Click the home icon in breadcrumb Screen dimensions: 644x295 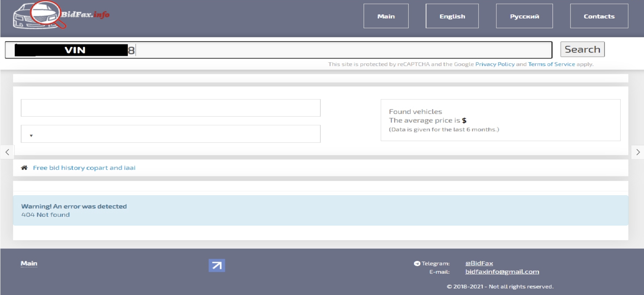coord(24,168)
